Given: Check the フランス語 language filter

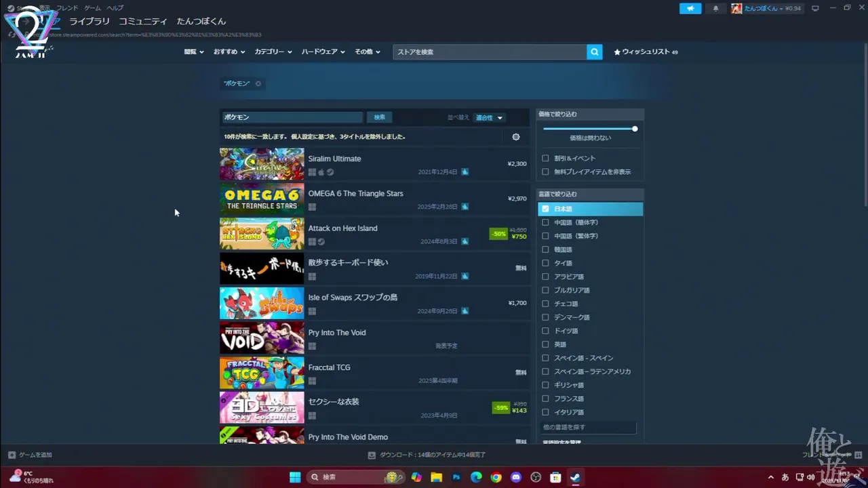Looking at the screenshot, I should tap(545, 399).
